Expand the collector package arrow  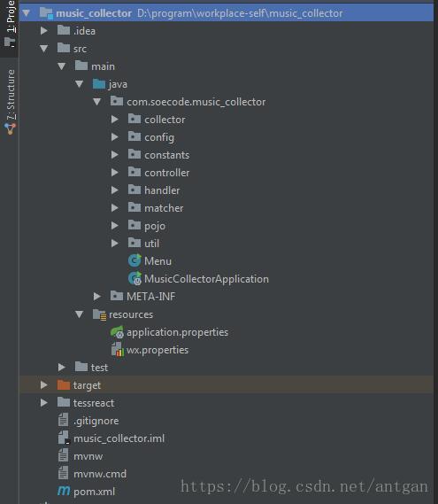coord(115,120)
